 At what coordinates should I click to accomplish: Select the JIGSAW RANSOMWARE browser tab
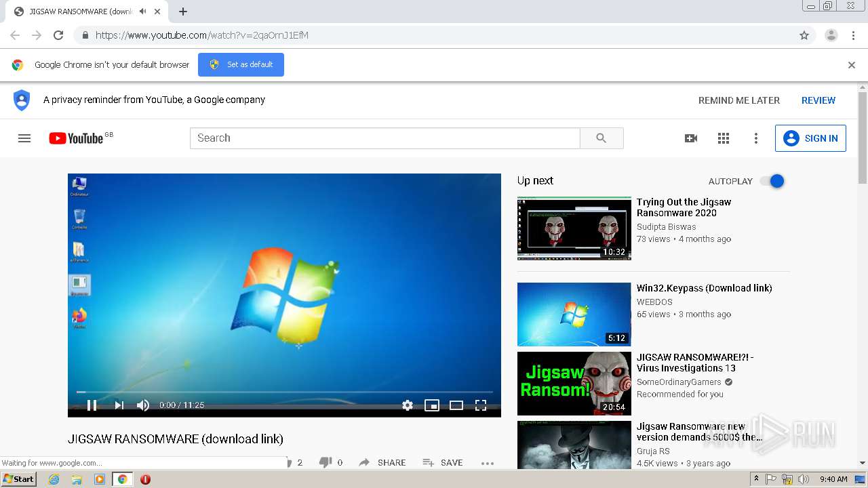(87, 12)
